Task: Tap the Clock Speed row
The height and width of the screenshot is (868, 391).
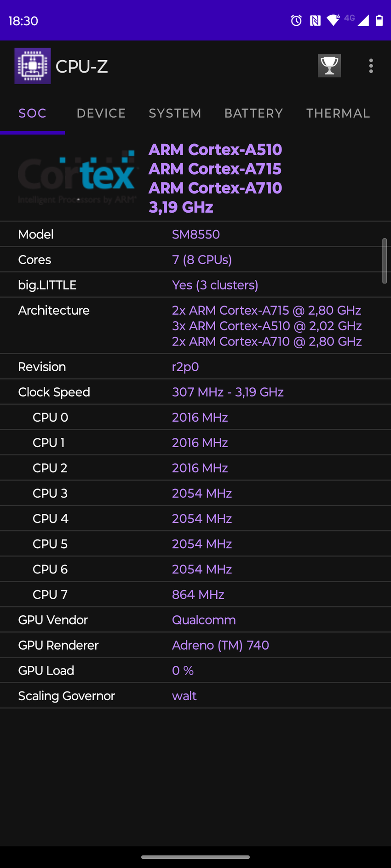Action: pyautogui.click(x=195, y=392)
